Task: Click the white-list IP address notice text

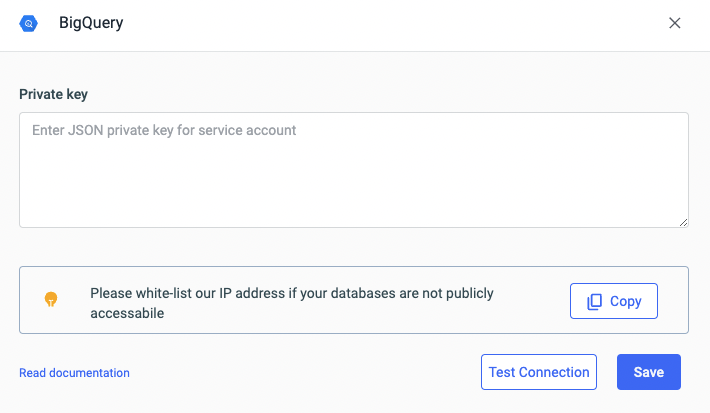Action: (291, 294)
